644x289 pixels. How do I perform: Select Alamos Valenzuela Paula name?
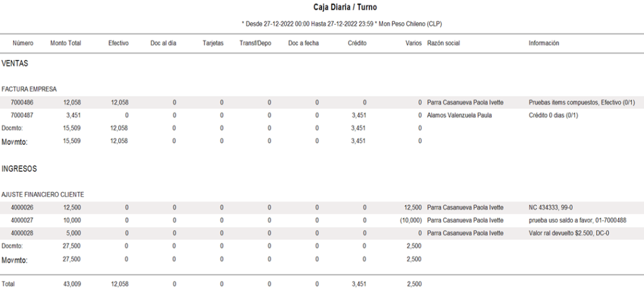[460, 115]
